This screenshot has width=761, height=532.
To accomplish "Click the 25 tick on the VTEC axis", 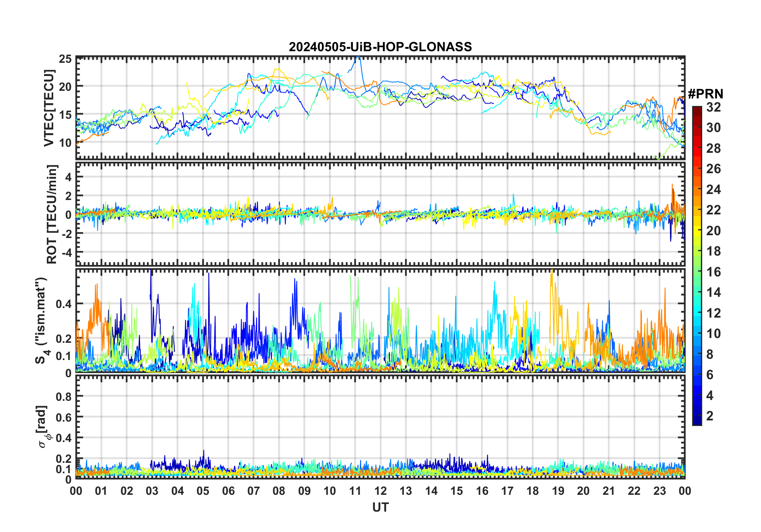I will coord(65,60).
